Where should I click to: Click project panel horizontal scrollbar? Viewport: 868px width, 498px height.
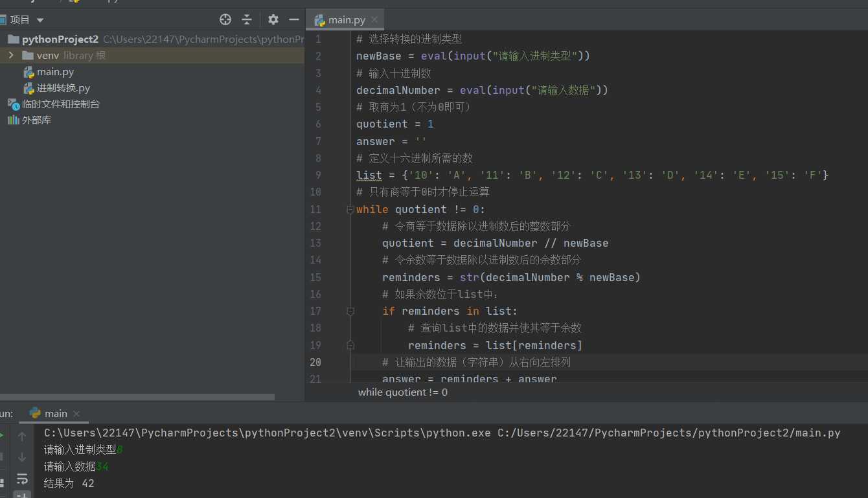pyautogui.click(x=137, y=397)
